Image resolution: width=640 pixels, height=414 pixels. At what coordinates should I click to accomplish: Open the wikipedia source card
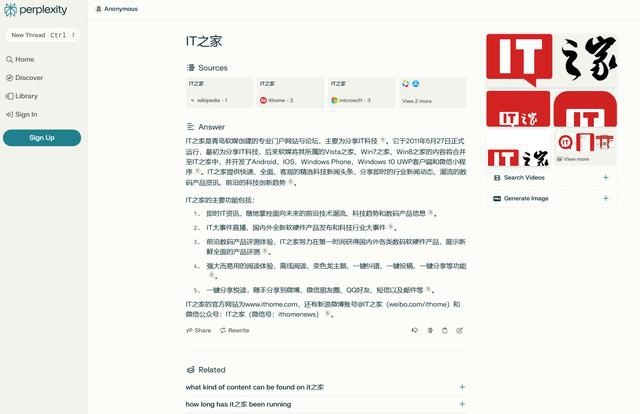(x=220, y=92)
